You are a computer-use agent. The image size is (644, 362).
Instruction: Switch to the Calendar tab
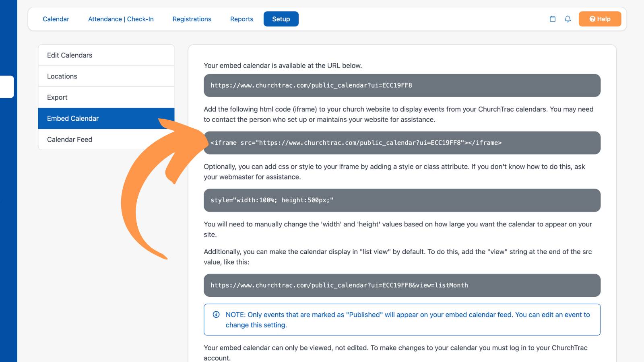tap(56, 19)
